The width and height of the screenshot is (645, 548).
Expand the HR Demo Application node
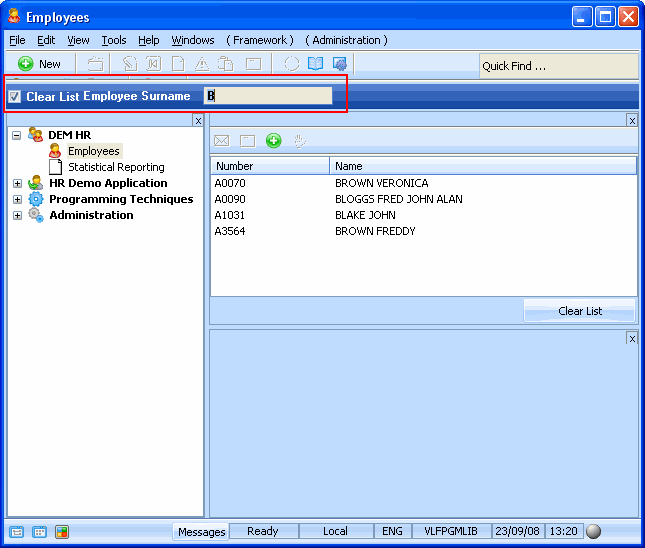click(17, 183)
